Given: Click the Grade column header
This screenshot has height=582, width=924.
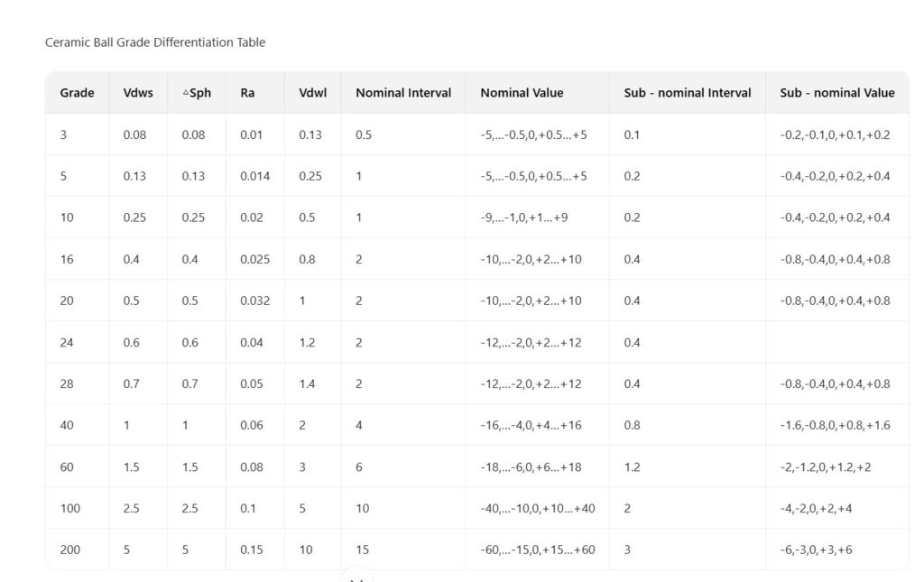Looking at the screenshot, I should point(77,93).
